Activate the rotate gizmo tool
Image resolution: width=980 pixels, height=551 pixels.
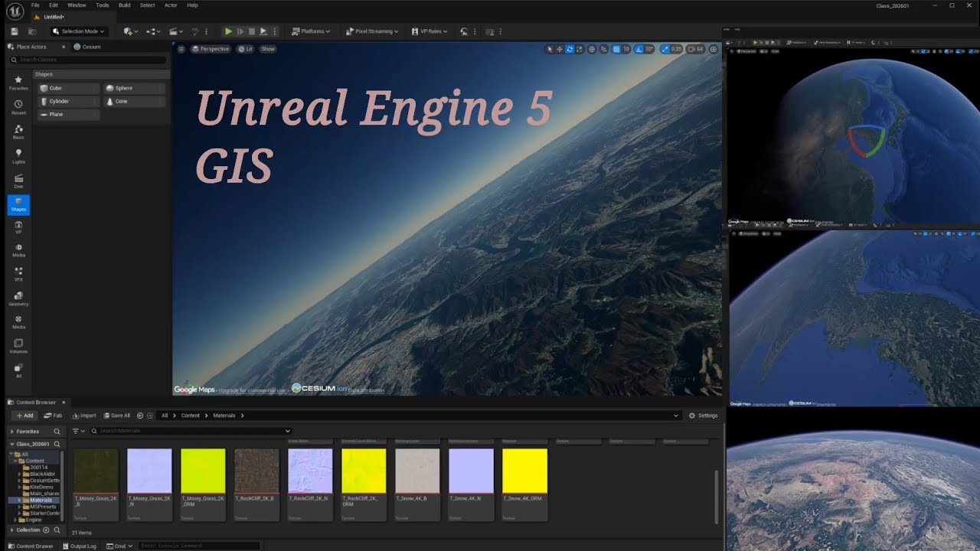(x=570, y=49)
